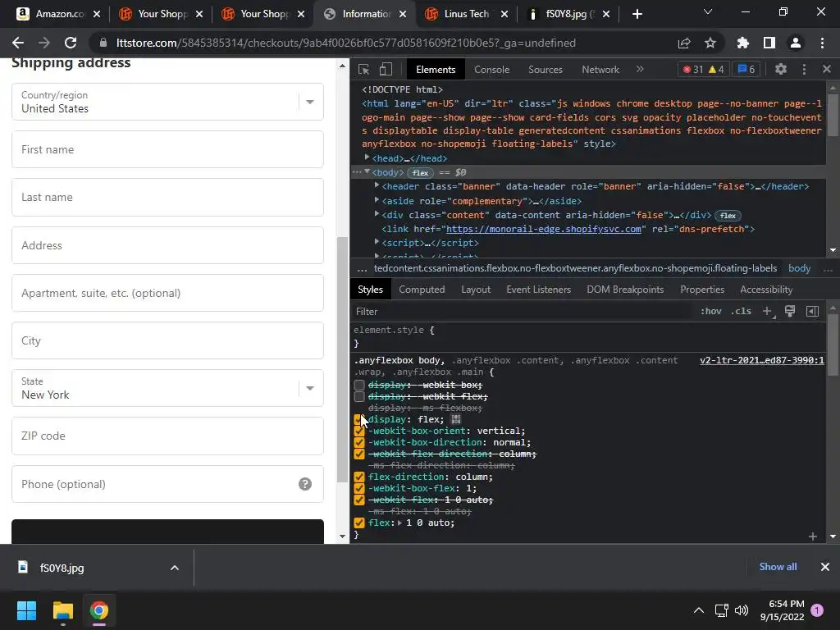Toggle the device toolbar icon
The image size is (840, 630).
tap(386, 70)
